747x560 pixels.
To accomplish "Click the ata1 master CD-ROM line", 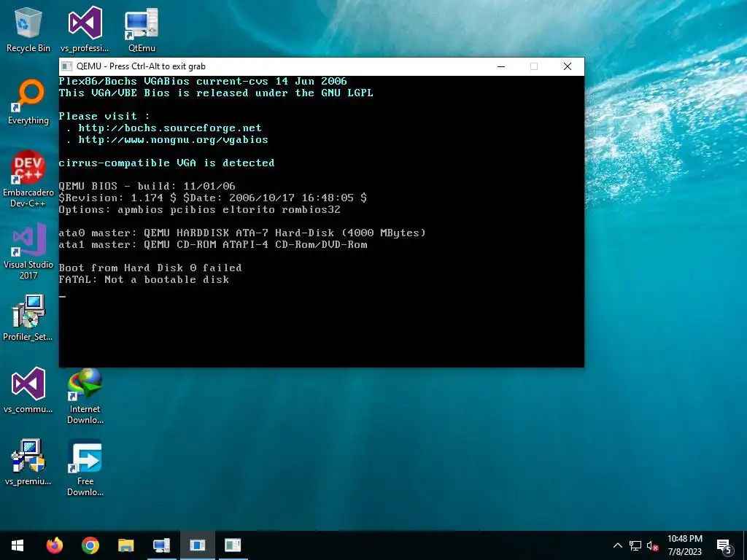I will (213, 245).
